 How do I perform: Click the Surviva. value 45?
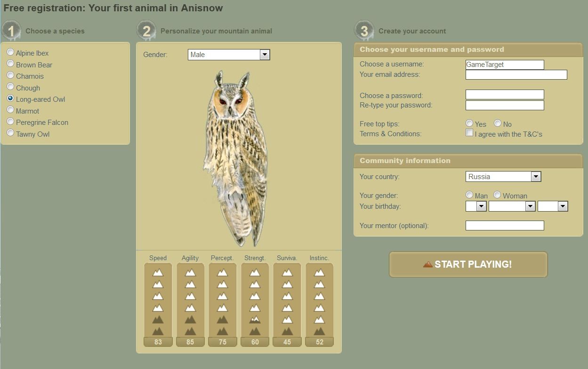(x=287, y=342)
